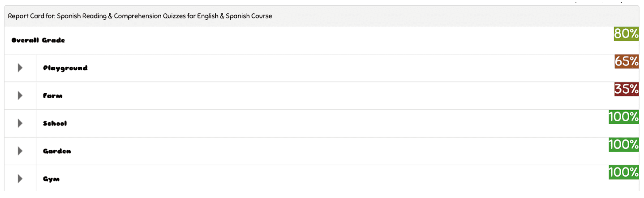Click the green 100% Gym score
Viewport: 644px width, 198px height.
click(x=623, y=172)
